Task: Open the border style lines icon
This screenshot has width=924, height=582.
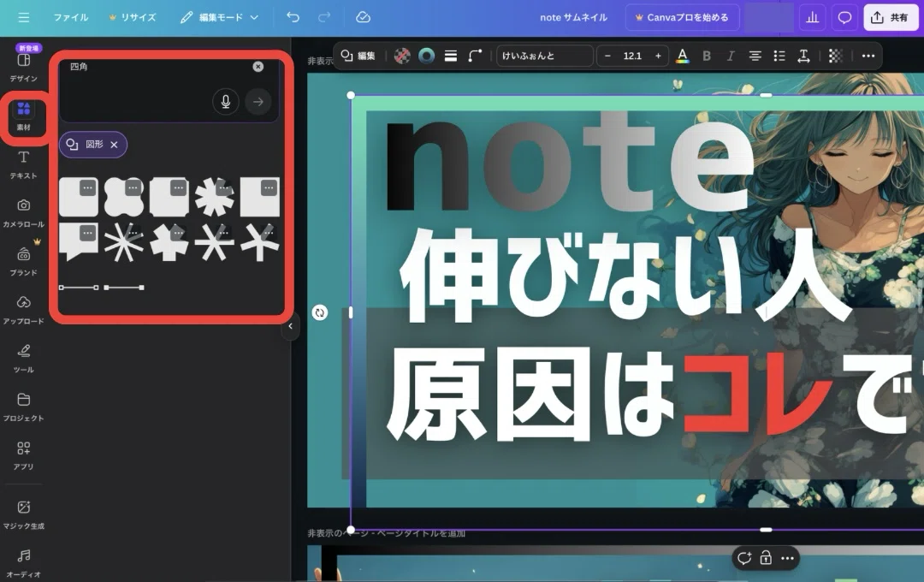Action: click(451, 56)
